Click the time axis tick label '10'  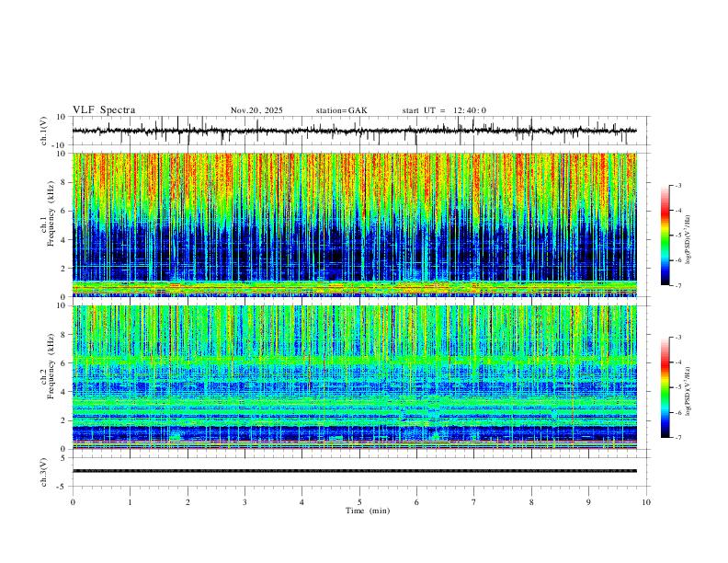point(646,502)
